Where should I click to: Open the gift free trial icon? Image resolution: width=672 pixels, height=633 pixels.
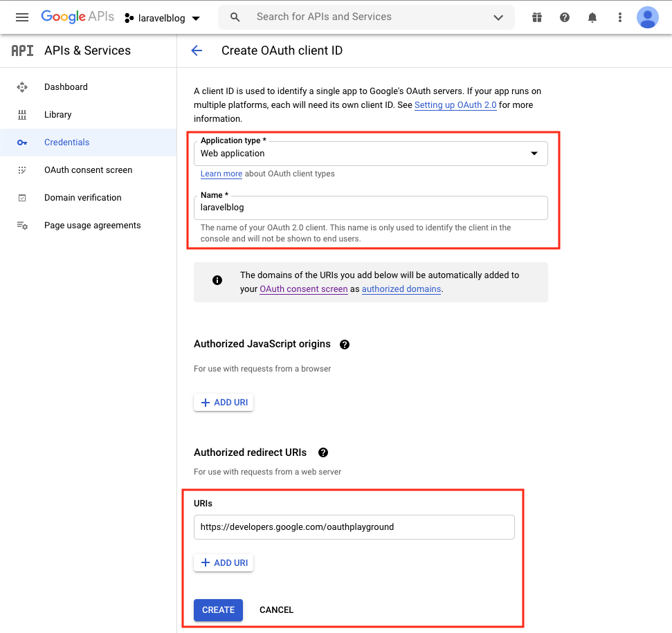coord(537,17)
